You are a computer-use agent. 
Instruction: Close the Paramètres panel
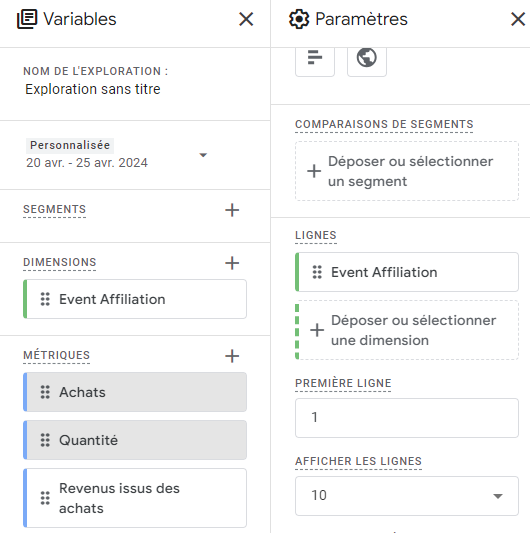click(x=518, y=19)
